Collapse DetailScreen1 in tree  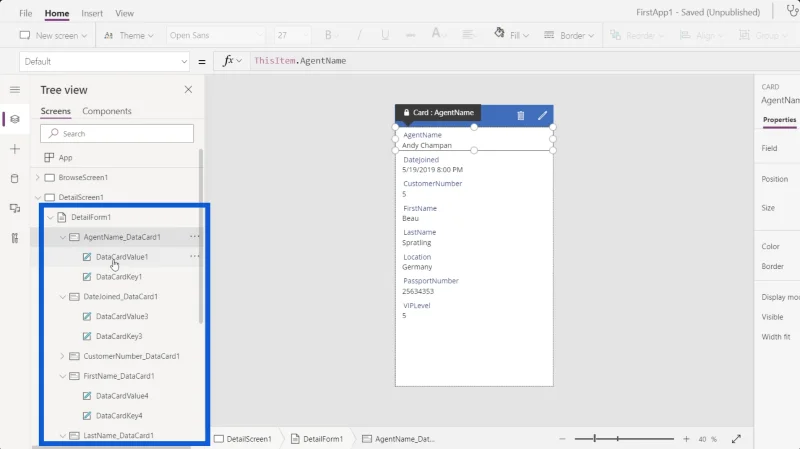pyautogui.click(x=37, y=197)
